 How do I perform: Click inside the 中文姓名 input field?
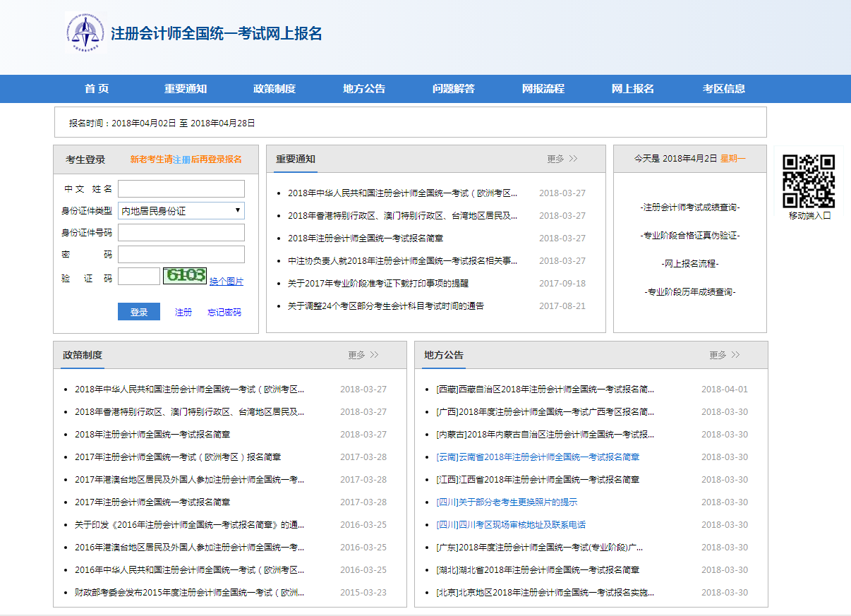click(181, 188)
